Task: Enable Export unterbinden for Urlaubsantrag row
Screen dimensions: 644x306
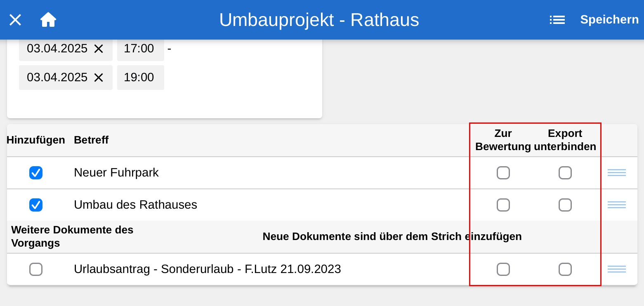Action: [x=565, y=269]
